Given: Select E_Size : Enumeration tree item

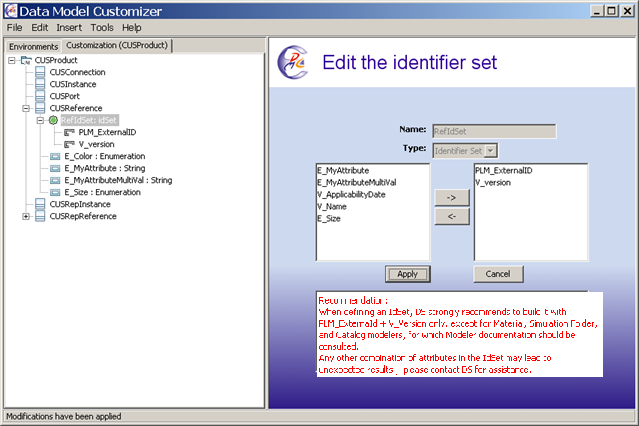Looking at the screenshot, I should tap(102, 192).
